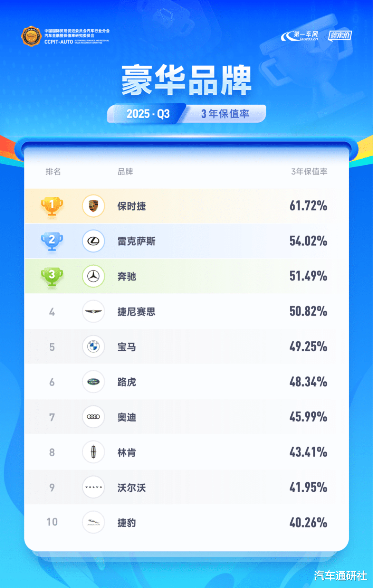The image size is (373, 588).
Task: Click the 3年保值率 column header
Action: click(x=309, y=172)
